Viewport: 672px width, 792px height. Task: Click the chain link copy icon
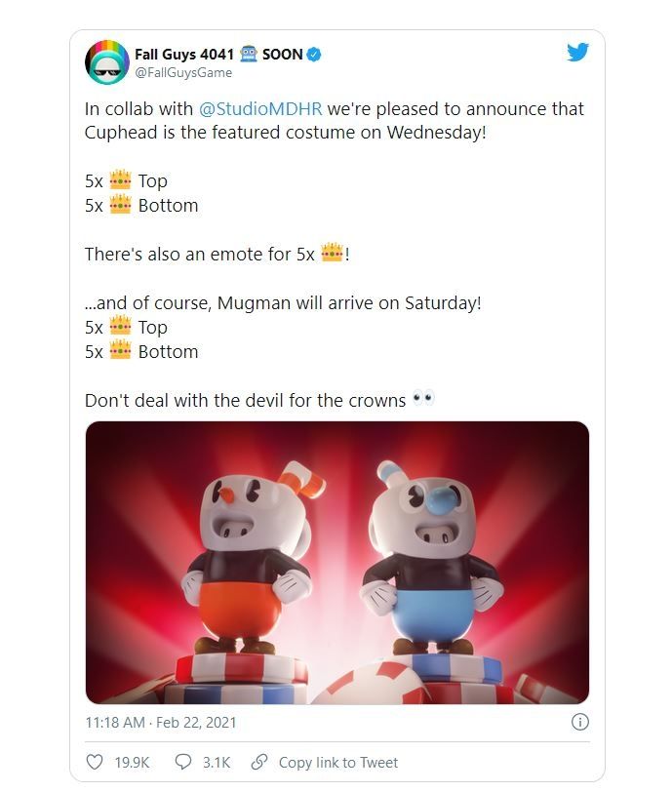point(259,762)
